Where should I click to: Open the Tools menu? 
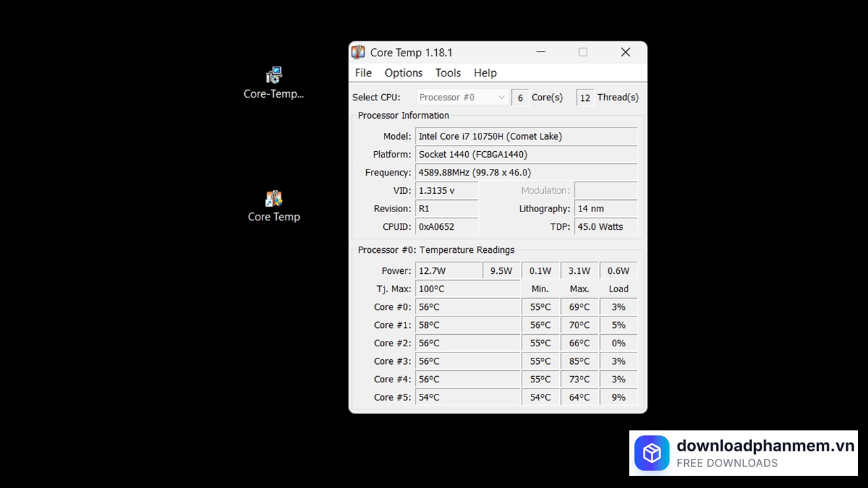pos(448,73)
